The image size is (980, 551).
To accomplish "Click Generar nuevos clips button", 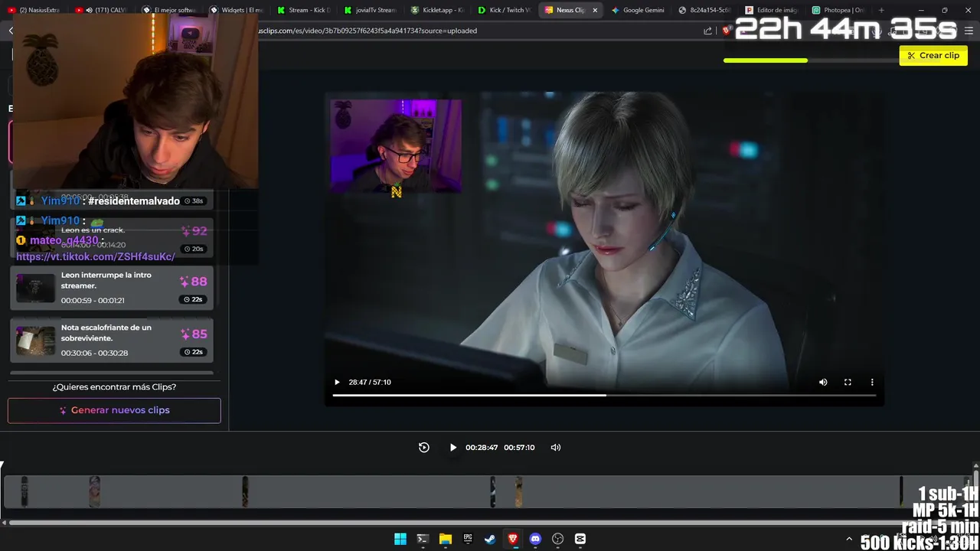I will coord(114,410).
